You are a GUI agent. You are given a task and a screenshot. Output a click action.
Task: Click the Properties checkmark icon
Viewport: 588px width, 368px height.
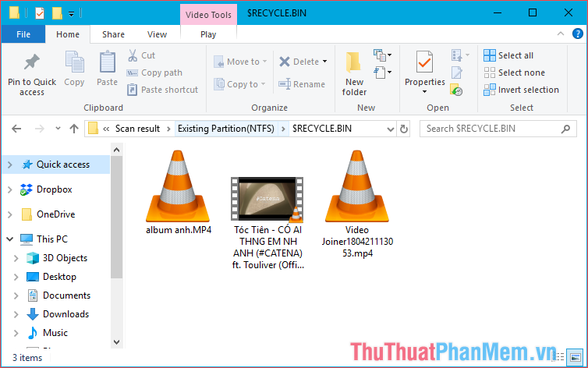tap(424, 62)
